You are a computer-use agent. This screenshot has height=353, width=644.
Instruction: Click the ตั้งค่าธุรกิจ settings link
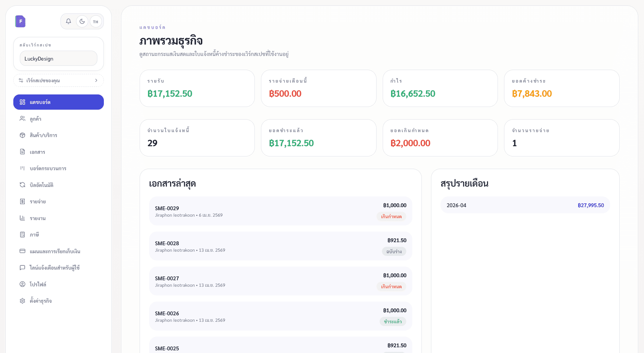tap(42, 300)
